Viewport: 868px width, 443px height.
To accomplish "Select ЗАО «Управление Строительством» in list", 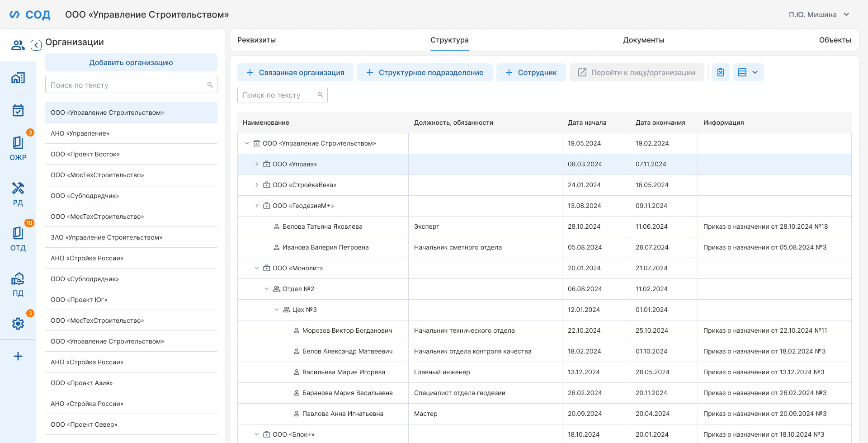I will pos(131,237).
